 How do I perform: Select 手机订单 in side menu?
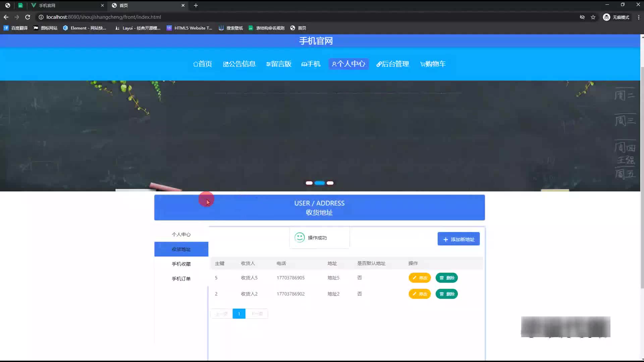click(x=181, y=279)
